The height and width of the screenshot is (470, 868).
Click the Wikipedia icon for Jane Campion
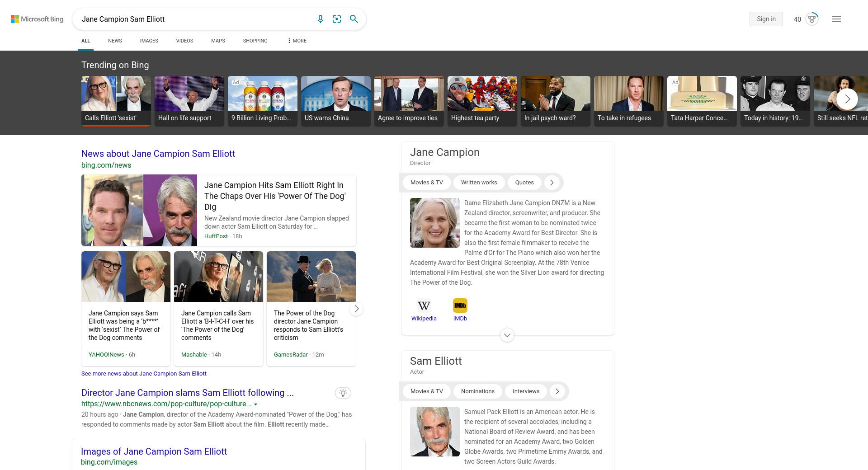click(x=424, y=306)
